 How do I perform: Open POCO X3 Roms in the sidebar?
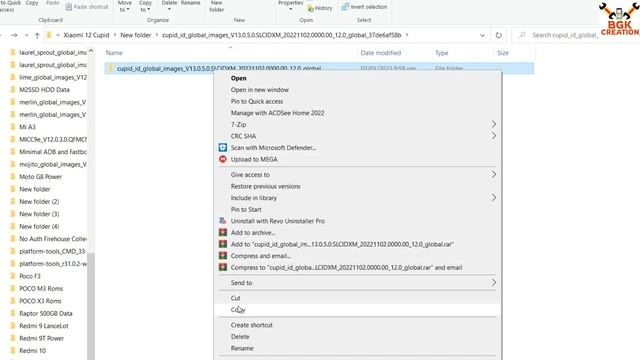40,301
